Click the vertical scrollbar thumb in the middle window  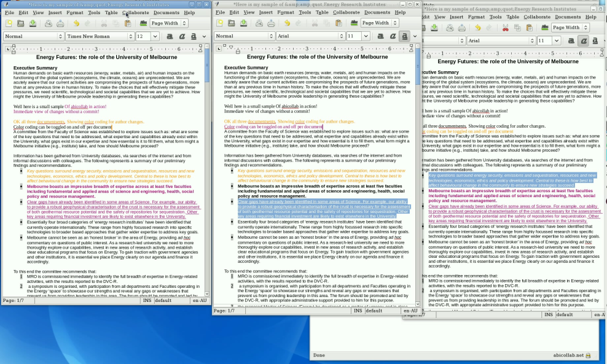coord(418,68)
